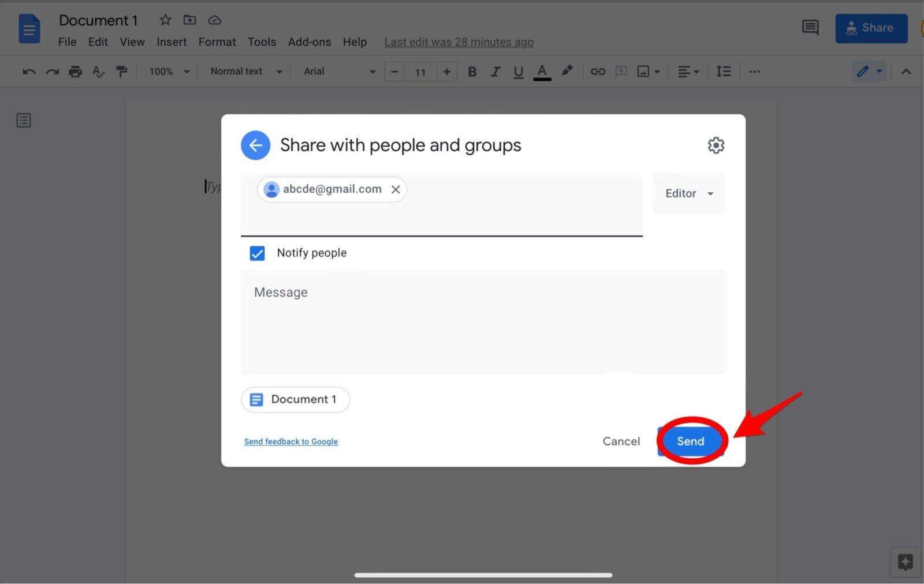Open the Editor permissions dropdown
Viewport: 924px width, 584px height.
coord(688,193)
